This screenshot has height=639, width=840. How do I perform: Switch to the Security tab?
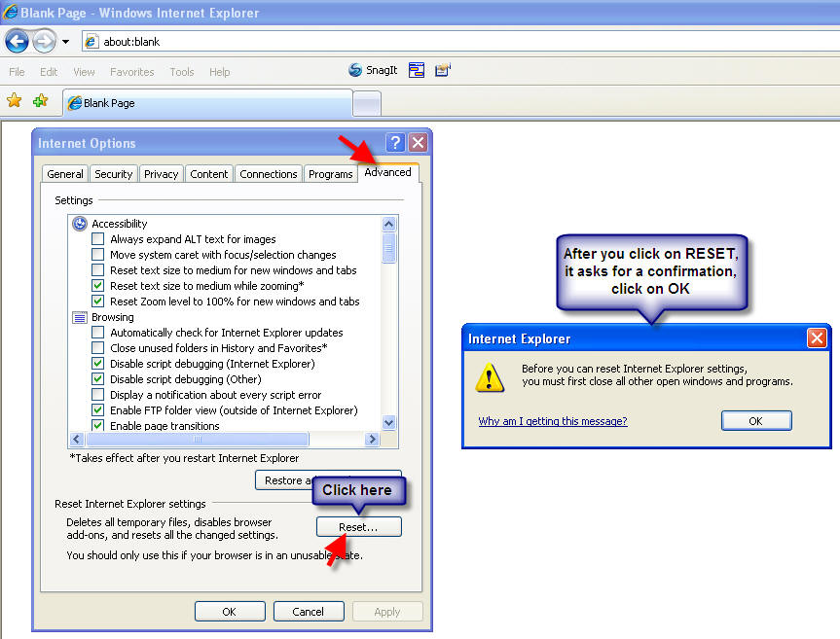coord(114,174)
